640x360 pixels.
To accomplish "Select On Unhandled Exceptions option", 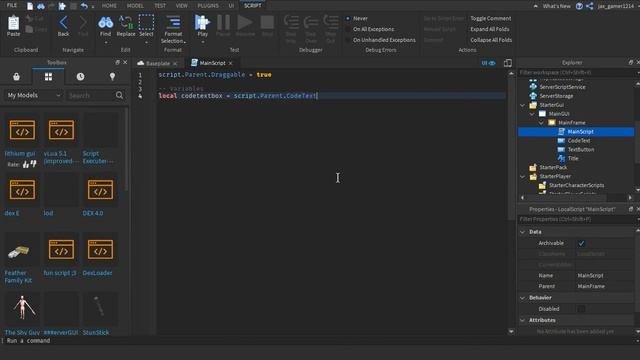I will (x=380, y=40).
